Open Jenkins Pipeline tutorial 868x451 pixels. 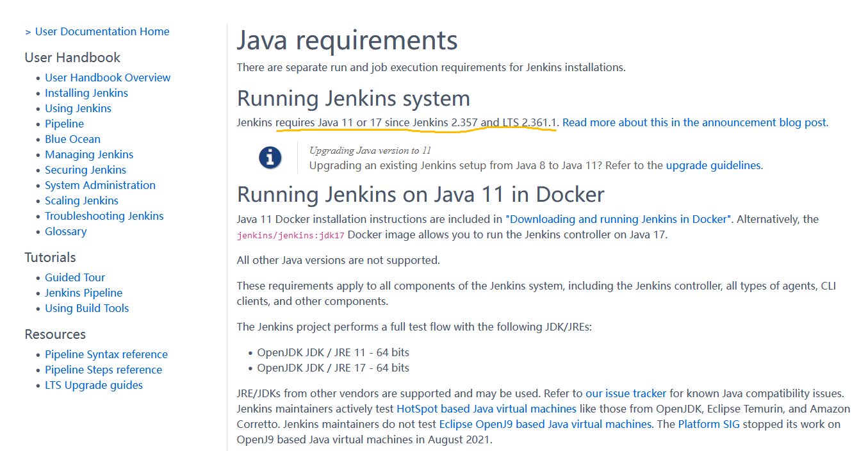coord(83,293)
